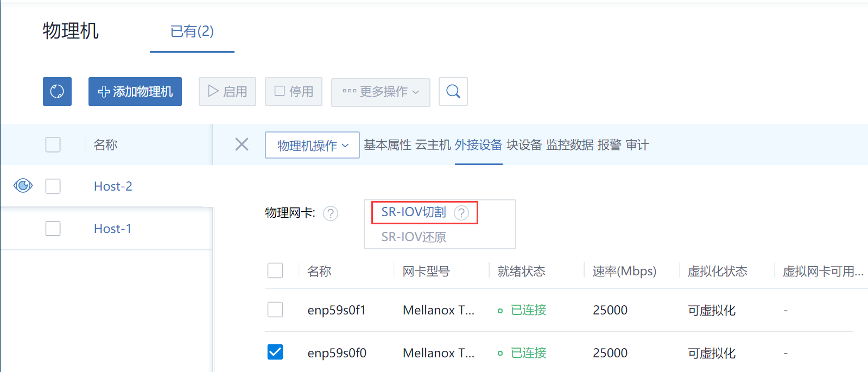Click the help icon beside 物理网卡
This screenshot has width=868, height=372.
click(330, 213)
